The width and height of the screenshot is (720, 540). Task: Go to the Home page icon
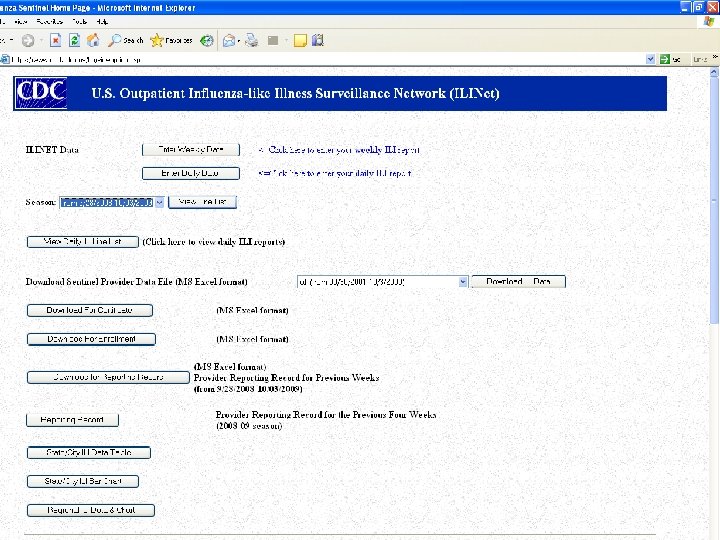(93, 40)
